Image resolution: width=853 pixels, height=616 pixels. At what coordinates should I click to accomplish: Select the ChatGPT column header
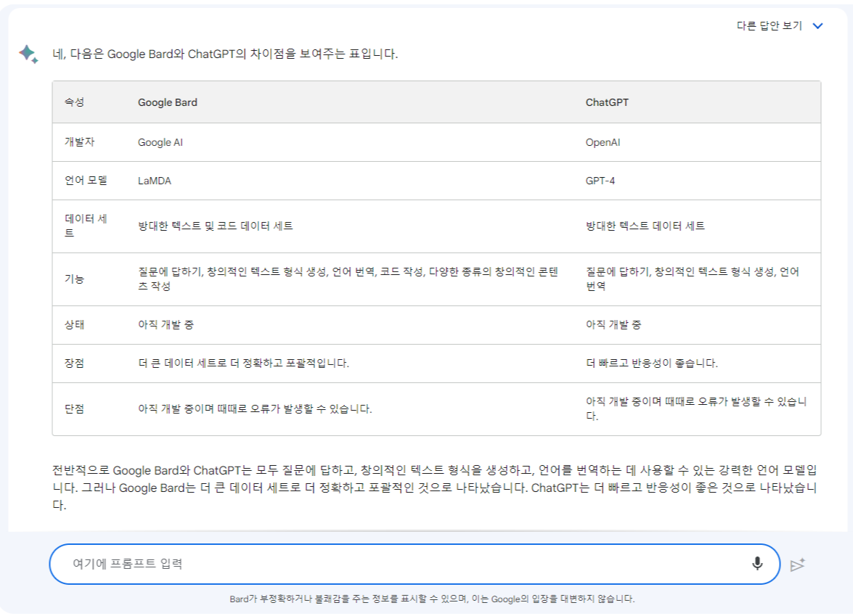pyautogui.click(x=607, y=102)
